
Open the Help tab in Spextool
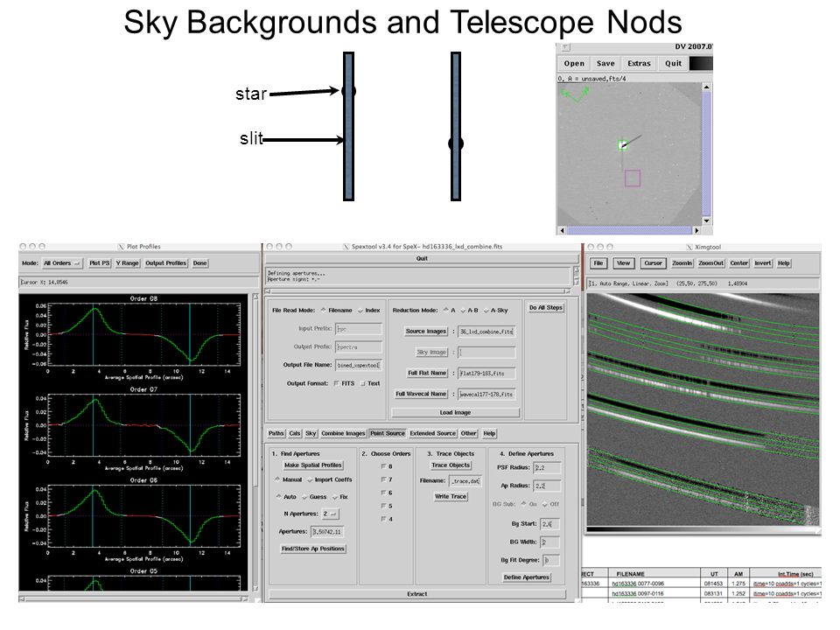click(489, 433)
